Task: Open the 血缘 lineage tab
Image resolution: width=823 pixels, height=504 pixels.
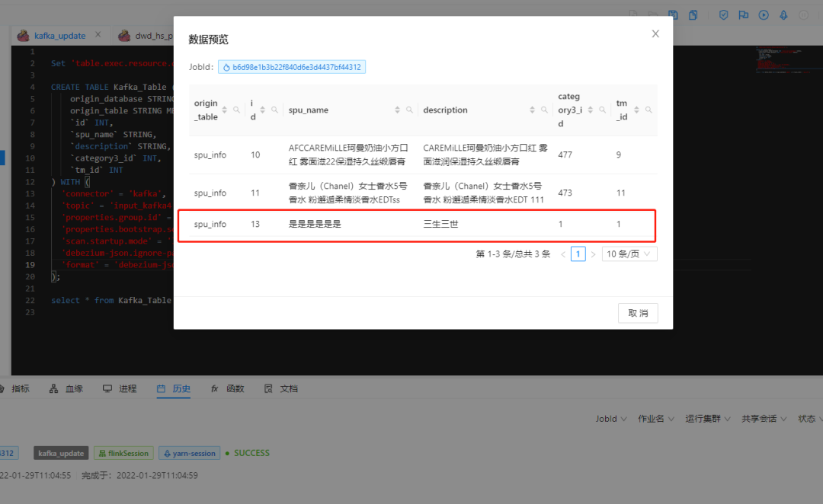Action: pos(66,388)
